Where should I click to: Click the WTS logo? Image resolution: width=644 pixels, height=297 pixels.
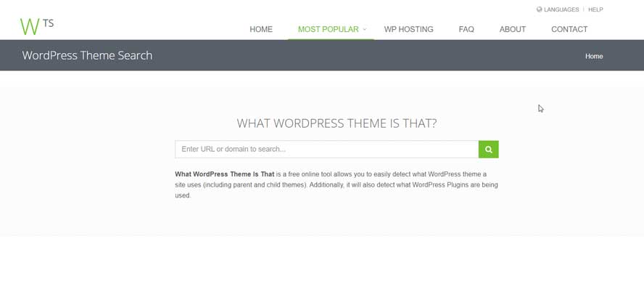[37, 26]
